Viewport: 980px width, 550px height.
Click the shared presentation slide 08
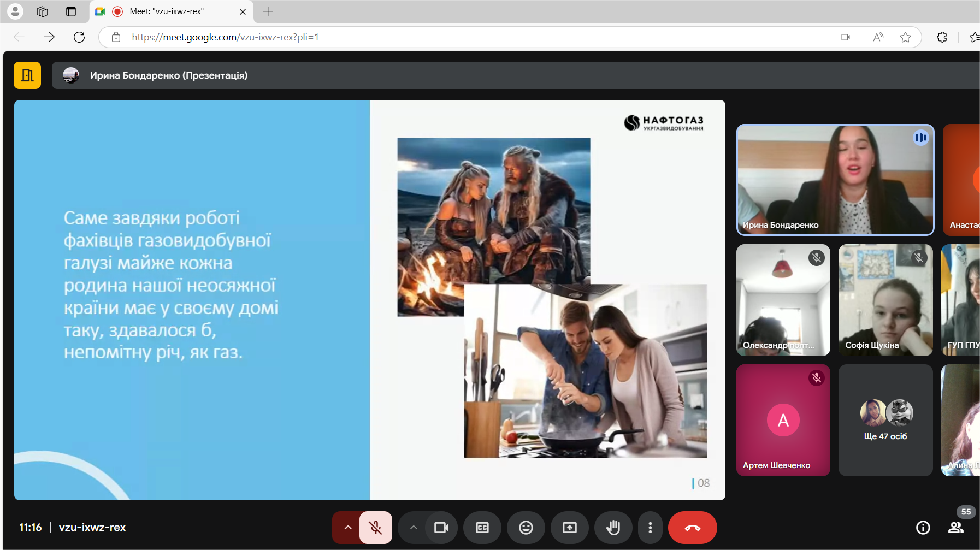(x=370, y=300)
